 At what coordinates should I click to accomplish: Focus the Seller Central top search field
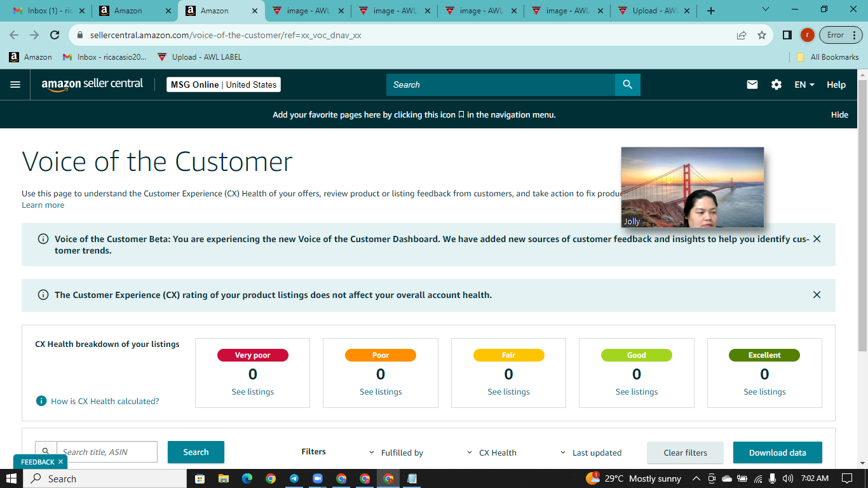point(501,85)
